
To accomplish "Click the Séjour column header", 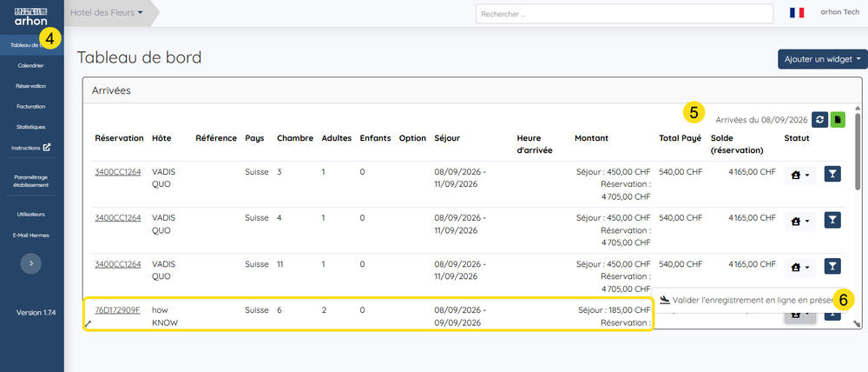I will pos(447,138).
